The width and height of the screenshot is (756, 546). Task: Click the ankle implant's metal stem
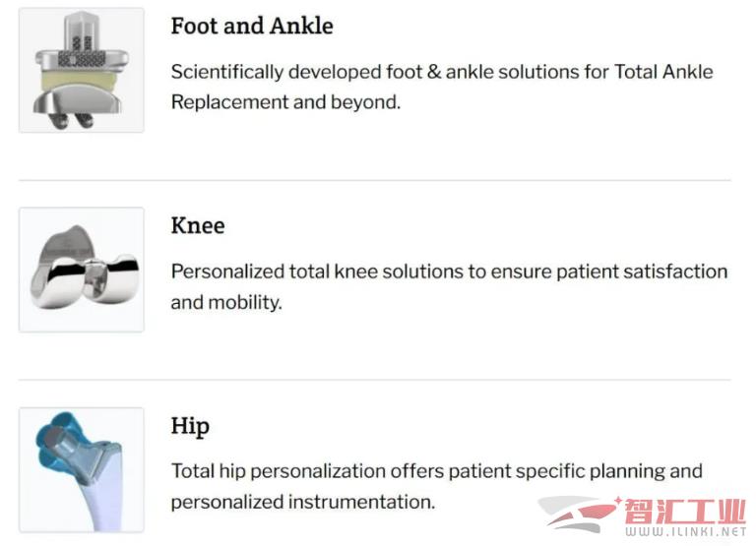point(82,31)
